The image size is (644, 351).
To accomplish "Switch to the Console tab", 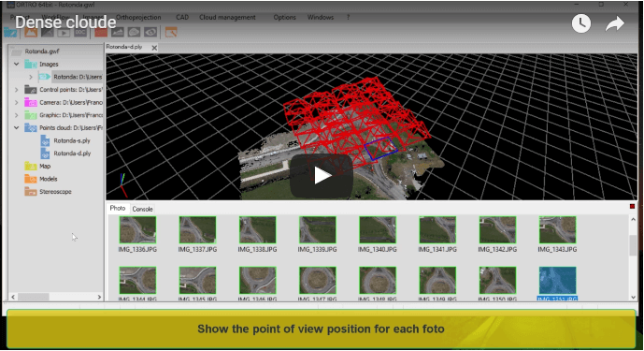I will (x=142, y=209).
